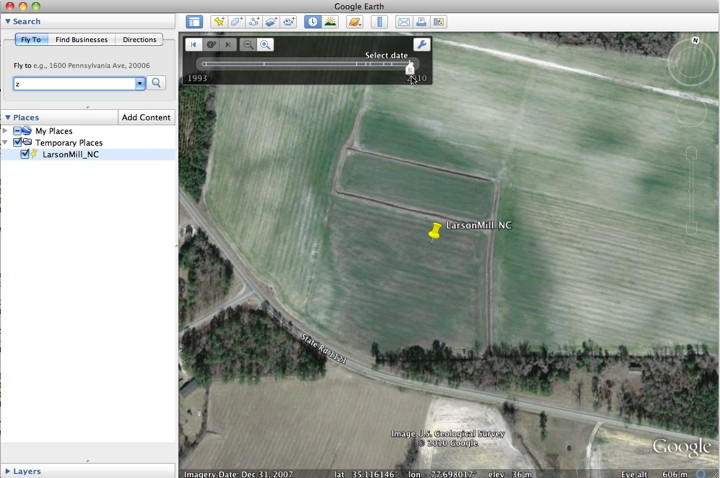Click the Email envelope icon

(404, 21)
